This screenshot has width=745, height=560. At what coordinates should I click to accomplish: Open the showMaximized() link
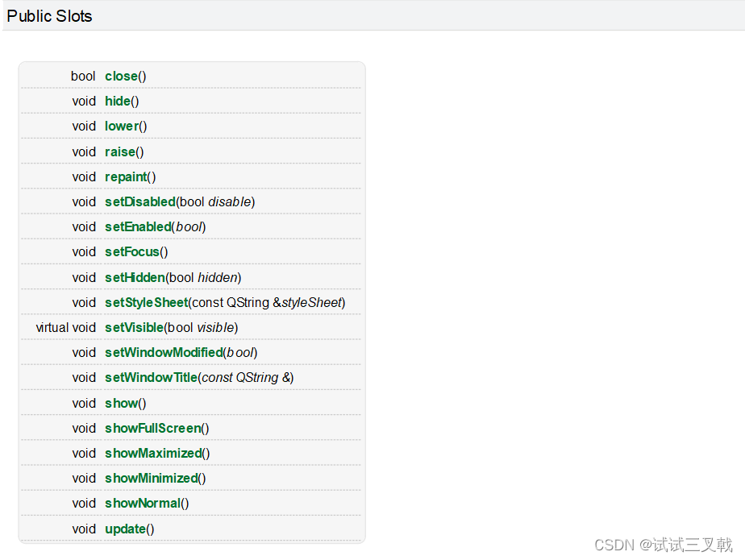[153, 453]
